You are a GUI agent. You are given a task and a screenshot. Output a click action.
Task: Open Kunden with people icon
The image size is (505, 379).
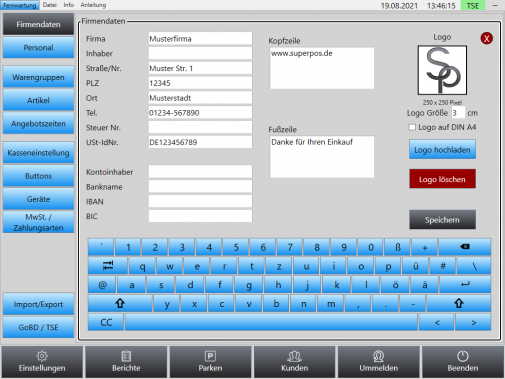[294, 362]
